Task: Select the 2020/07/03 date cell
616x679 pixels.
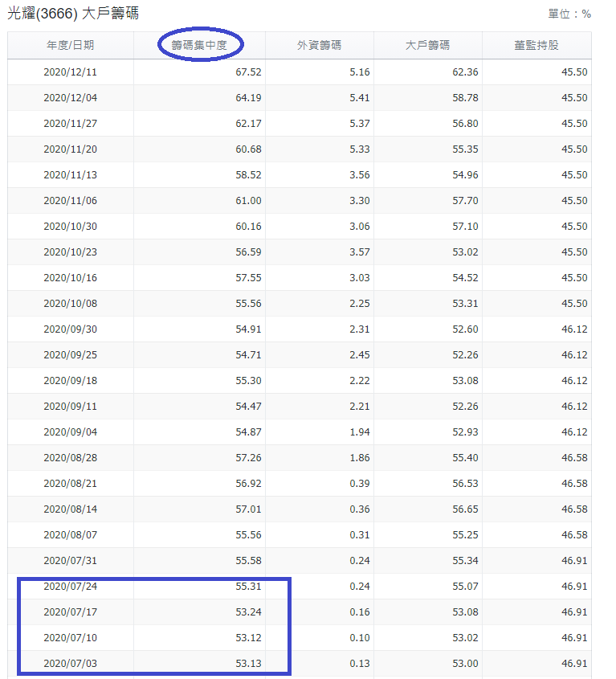Action: pos(71,664)
